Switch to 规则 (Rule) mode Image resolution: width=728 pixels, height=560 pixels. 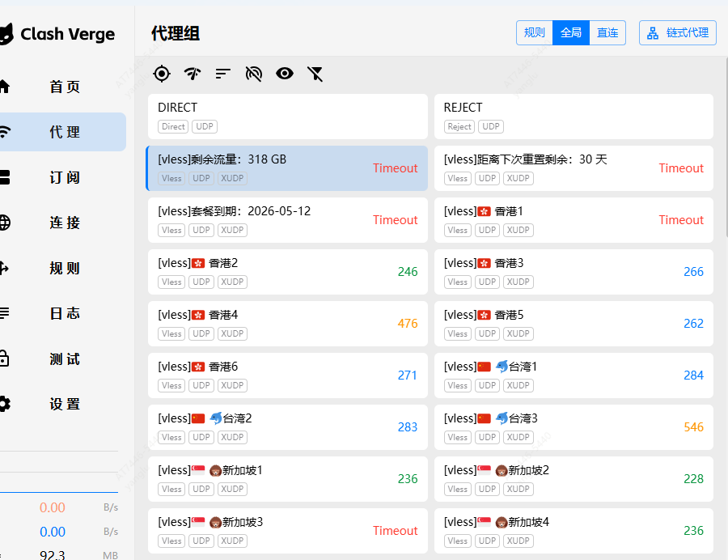point(535,32)
